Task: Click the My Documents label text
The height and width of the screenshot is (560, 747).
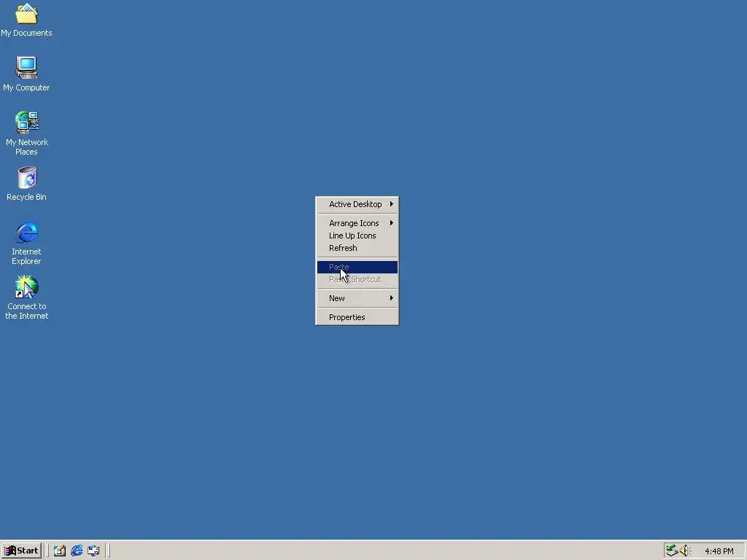Action: pos(26,33)
